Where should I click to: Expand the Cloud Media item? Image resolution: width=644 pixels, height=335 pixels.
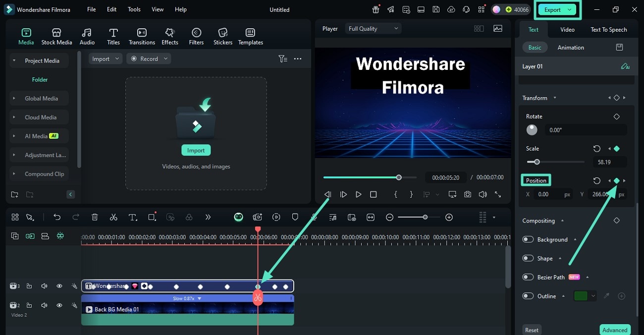click(x=14, y=117)
